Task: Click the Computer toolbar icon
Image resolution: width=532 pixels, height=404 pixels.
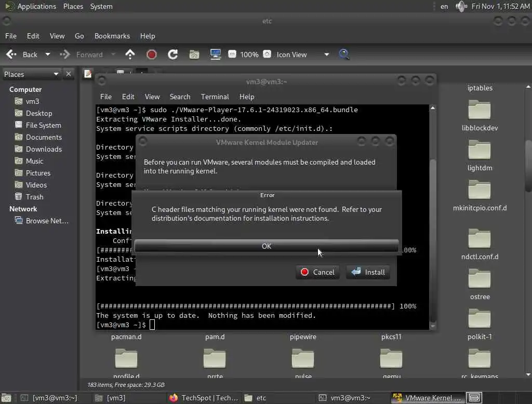Action: pos(216,55)
